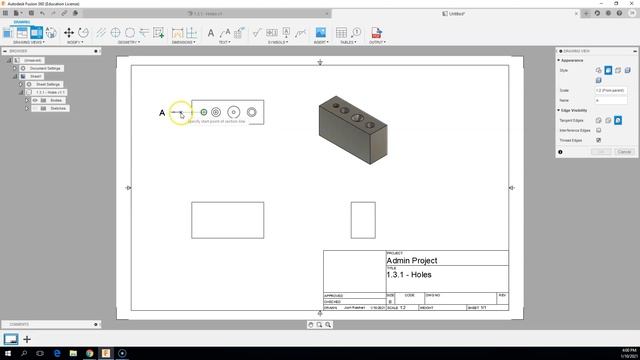
Task: Switch to the 1.3.1 Holes document tab
Action: click(x=205, y=13)
